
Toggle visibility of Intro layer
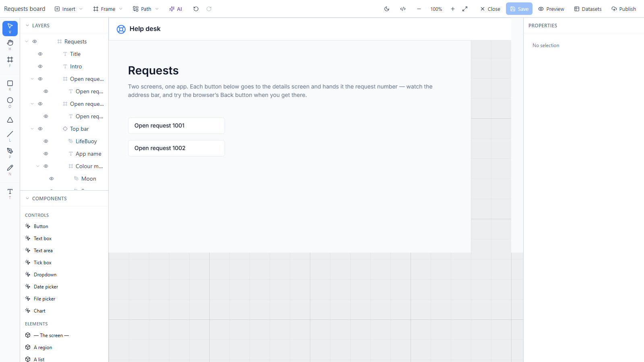point(40,66)
